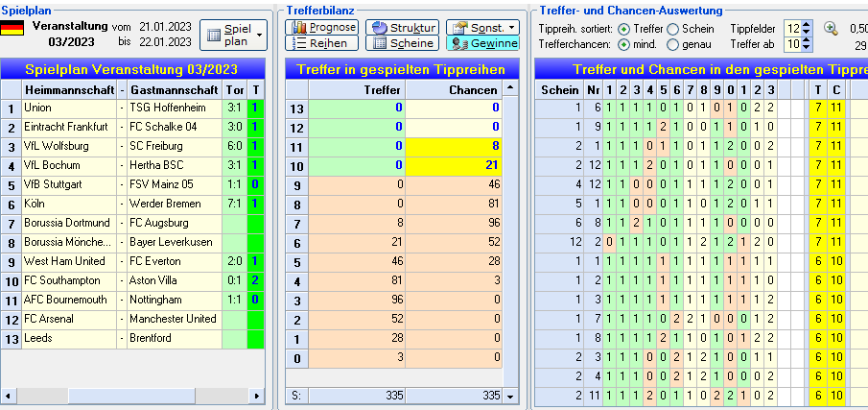The width and height of the screenshot is (868, 410).
Task: Select the Manchester United cell
Action: pyautogui.click(x=175, y=319)
